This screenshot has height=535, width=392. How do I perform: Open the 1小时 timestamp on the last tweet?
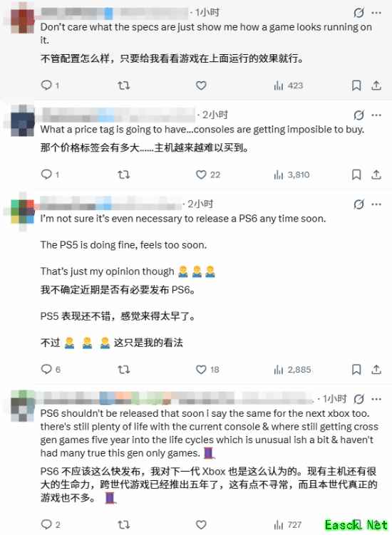(335, 398)
